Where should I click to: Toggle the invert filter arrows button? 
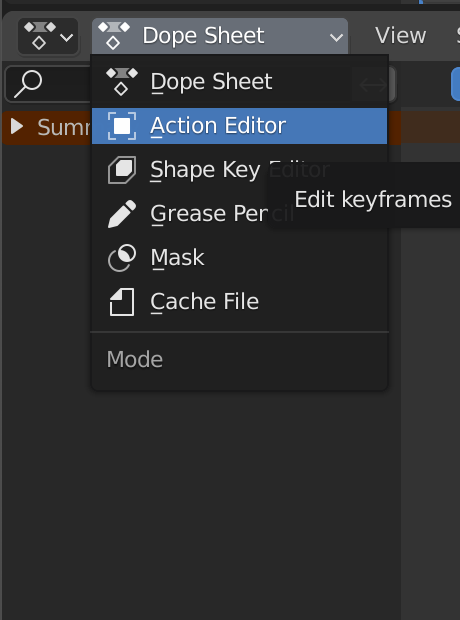[x=373, y=85]
